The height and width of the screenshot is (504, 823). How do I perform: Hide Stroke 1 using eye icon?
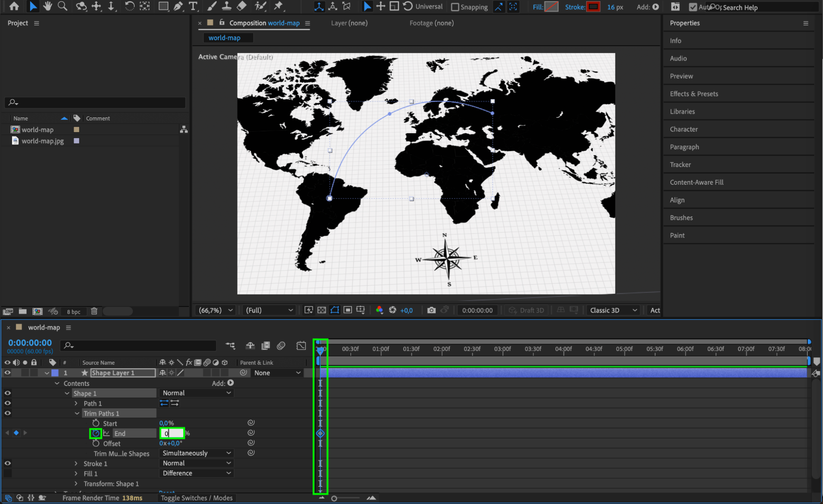tap(7, 463)
